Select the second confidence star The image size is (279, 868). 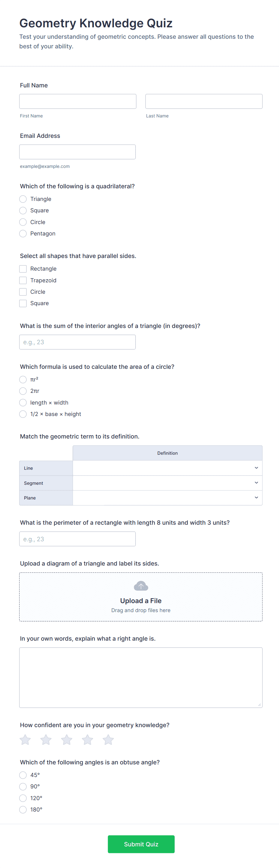coord(46,740)
